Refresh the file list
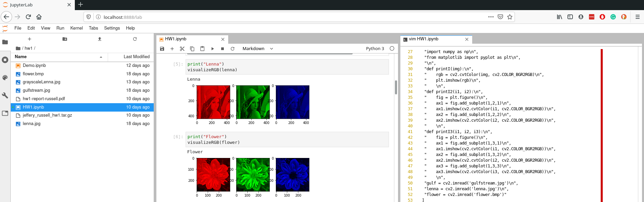 135,39
